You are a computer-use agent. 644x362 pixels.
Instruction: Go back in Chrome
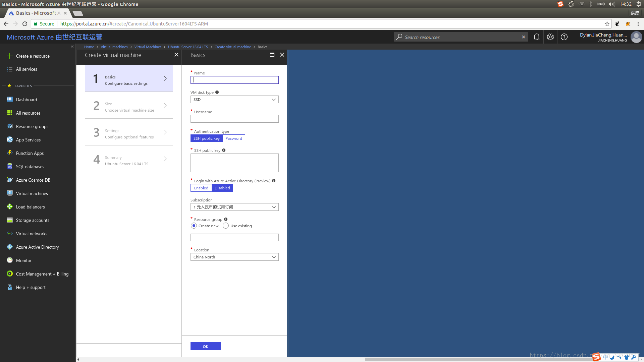pyautogui.click(x=6, y=24)
